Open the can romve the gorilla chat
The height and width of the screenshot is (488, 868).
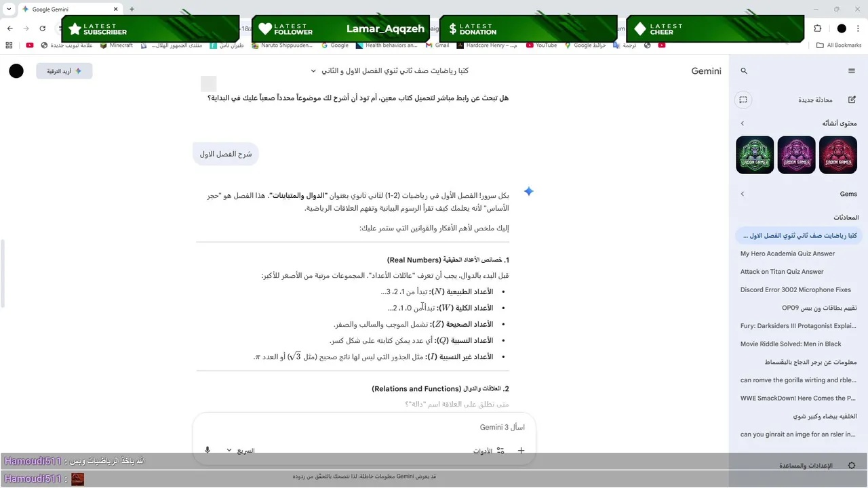[x=798, y=380]
